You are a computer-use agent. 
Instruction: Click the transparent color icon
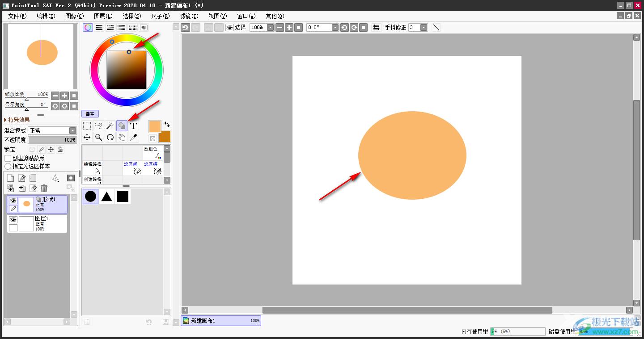(x=153, y=139)
